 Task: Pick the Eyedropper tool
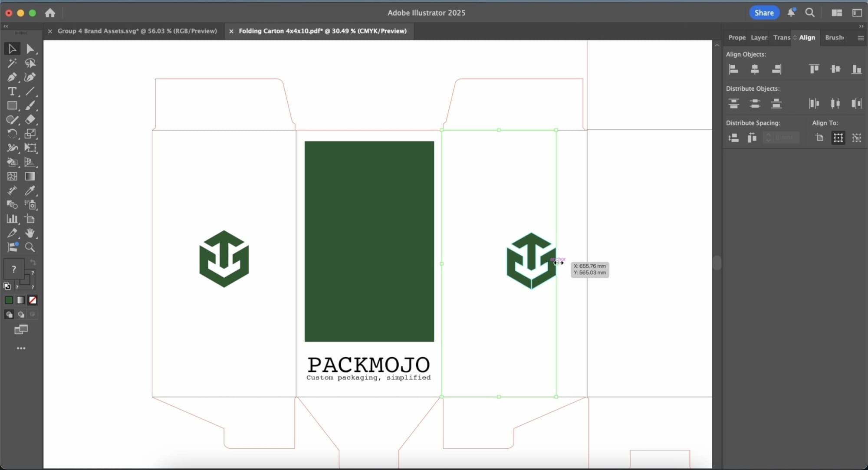pyautogui.click(x=30, y=191)
